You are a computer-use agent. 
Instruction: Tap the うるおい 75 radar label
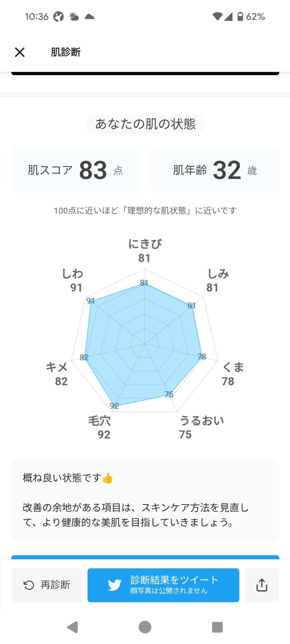[201, 427]
